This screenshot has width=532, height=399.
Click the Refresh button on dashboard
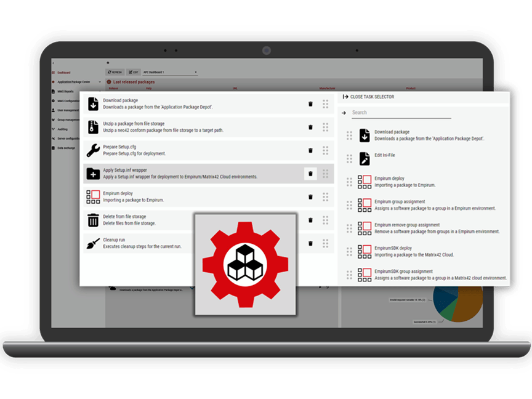tap(115, 72)
